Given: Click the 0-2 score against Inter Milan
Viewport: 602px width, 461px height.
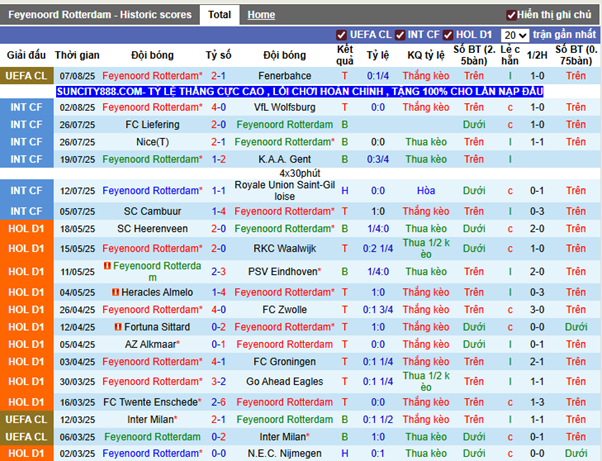Looking at the screenshot, I should (x=218, y=437).
